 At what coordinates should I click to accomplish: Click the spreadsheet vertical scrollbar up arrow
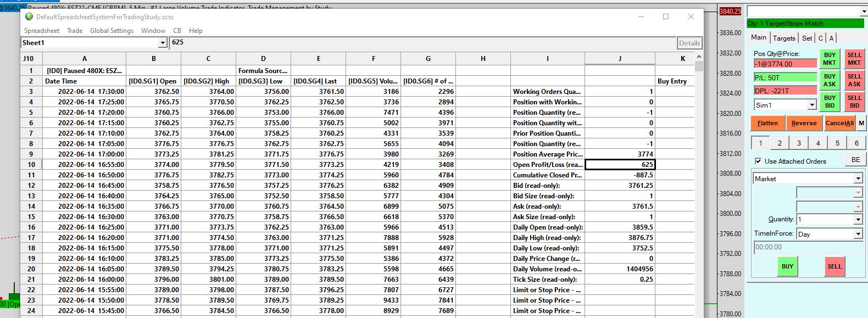699,57
